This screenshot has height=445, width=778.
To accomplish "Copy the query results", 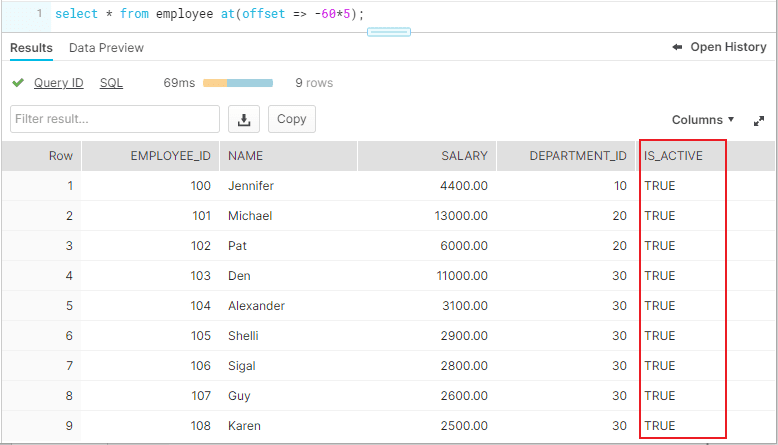I will [x=292, y=119].
